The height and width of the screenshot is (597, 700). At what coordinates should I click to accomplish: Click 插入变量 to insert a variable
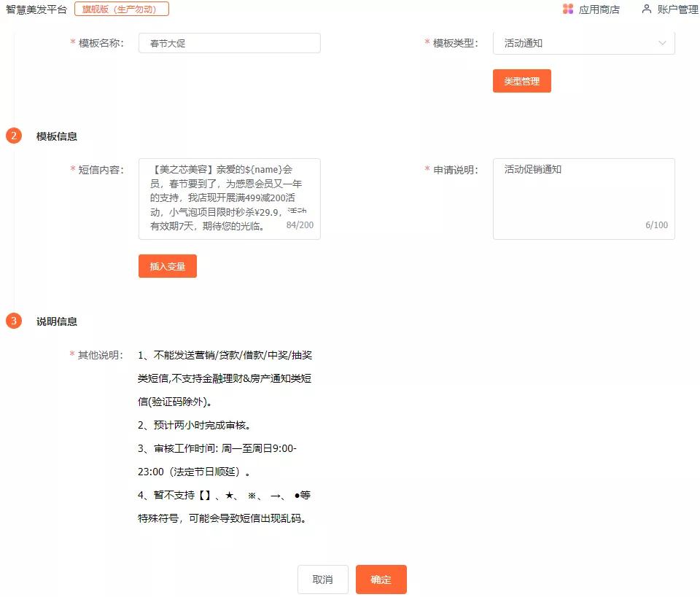[x=167, y=265]
